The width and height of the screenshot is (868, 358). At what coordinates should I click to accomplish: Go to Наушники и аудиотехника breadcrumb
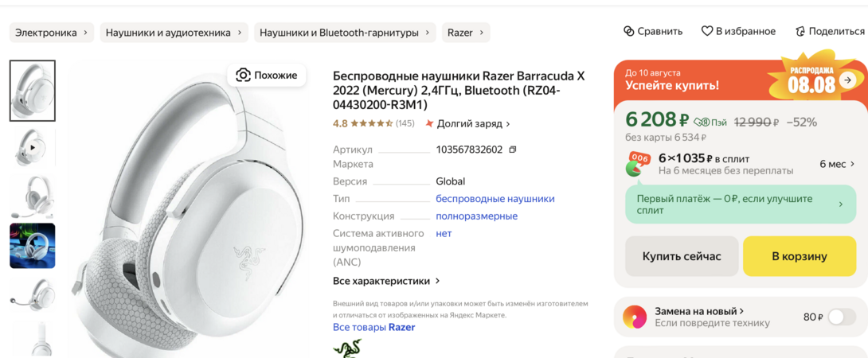[173, 33]
